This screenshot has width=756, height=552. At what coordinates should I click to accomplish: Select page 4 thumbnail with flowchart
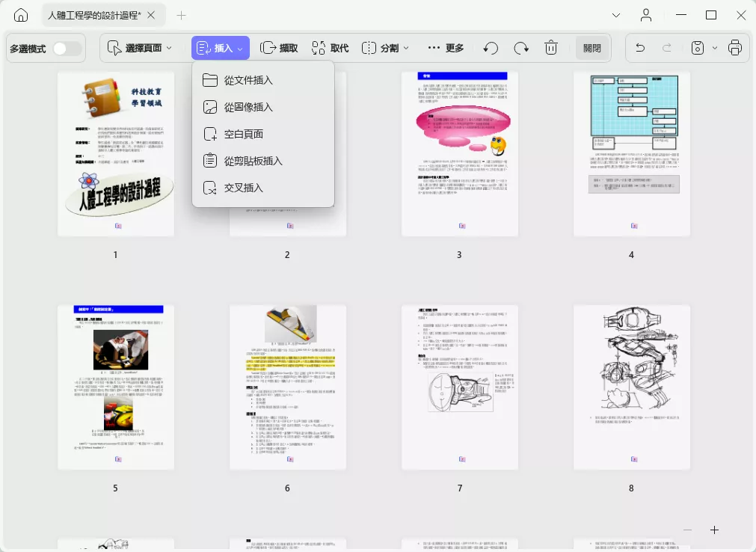pos(632,154)
